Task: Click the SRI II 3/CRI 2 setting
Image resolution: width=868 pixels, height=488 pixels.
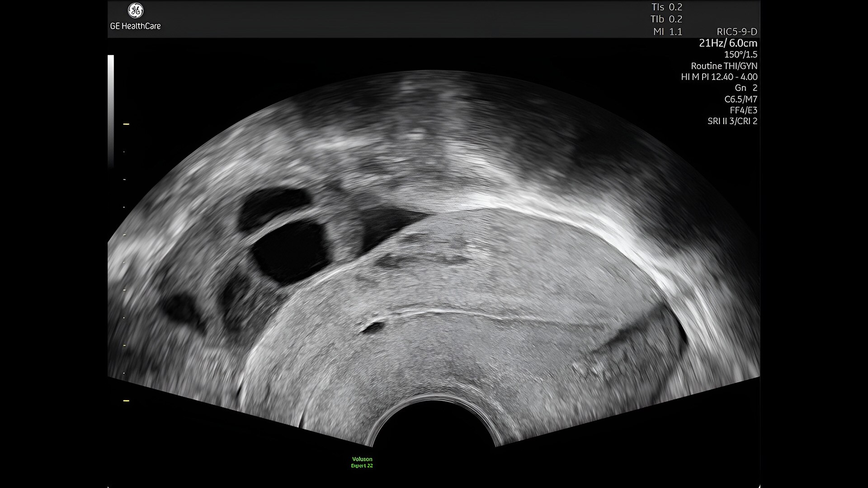Action: (x=732, y=121)
